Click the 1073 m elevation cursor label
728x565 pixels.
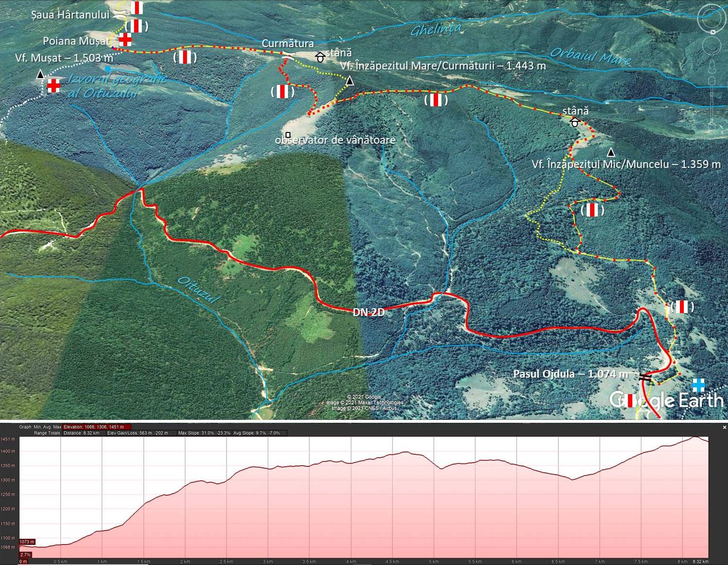[x=27, y=542]
